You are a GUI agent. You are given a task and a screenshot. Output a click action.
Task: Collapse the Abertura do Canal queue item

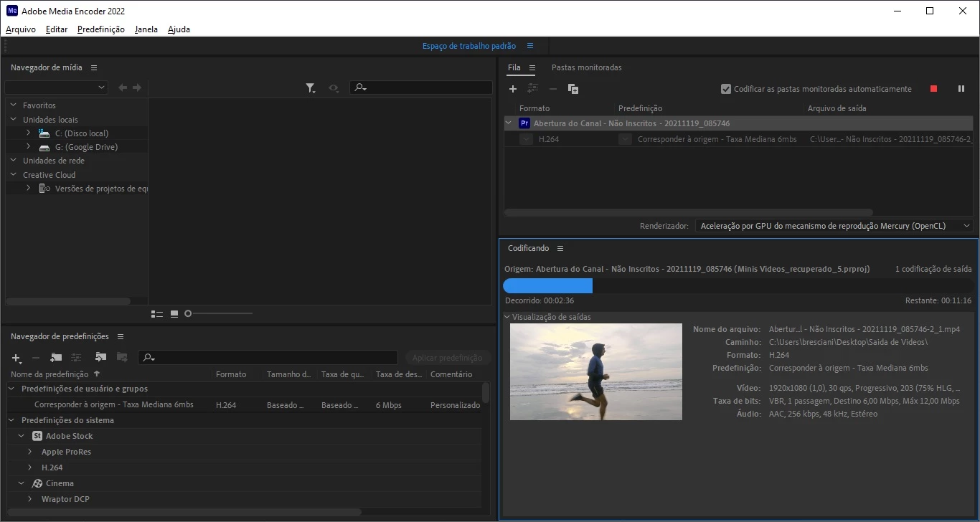click(x=509, y=123)
